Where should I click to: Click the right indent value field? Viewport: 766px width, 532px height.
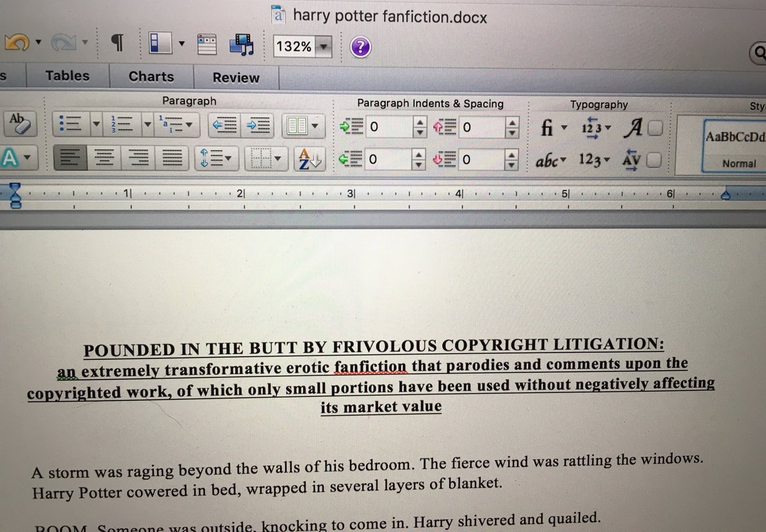click(x=389, y=160)
